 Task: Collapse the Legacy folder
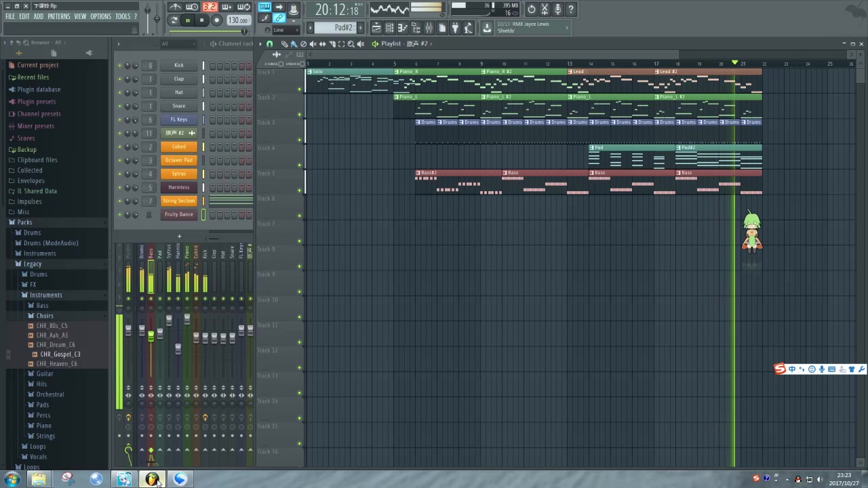(x=32, y=264)
